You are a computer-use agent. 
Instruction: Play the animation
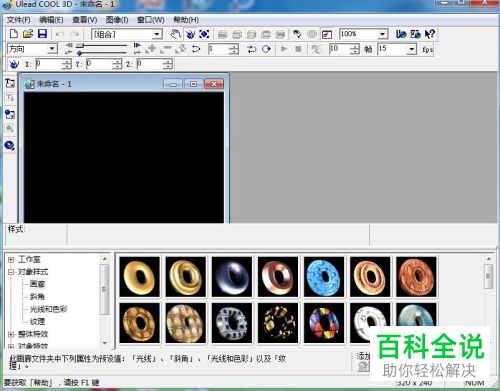[x=284, y=49]
